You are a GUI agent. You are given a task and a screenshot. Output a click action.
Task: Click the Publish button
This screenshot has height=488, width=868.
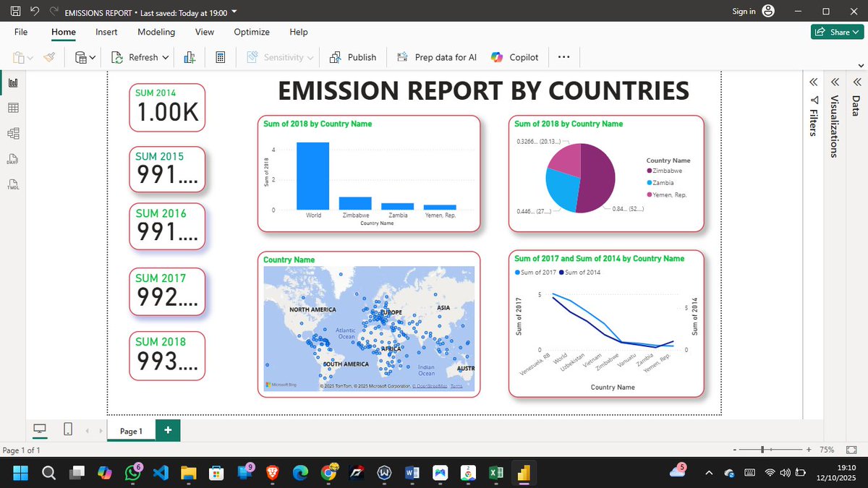pos(353,57)
